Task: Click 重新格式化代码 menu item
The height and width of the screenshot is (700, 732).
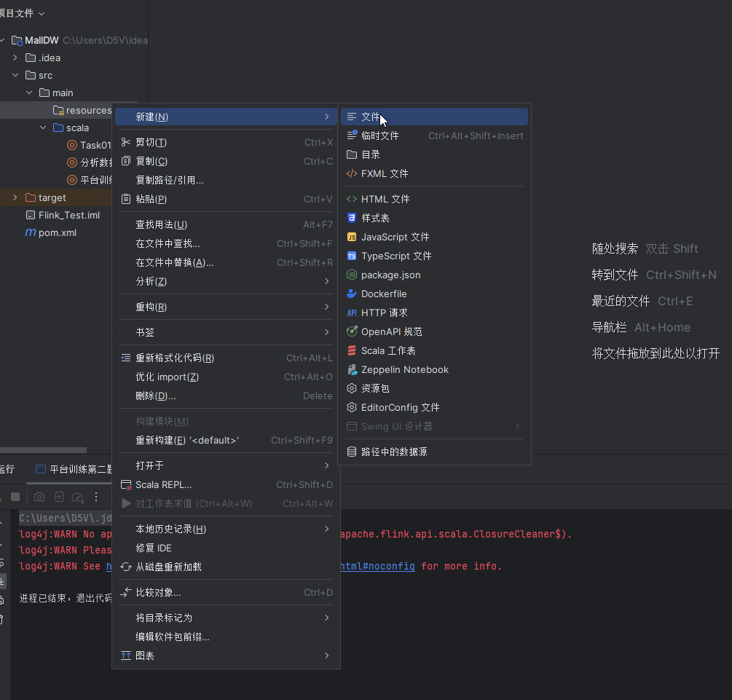Action: pos(175,358)
